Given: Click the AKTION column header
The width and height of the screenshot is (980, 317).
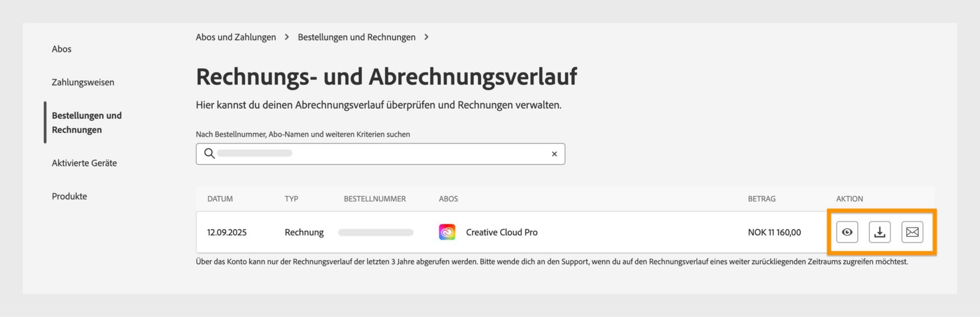Looking at the screenshot, I should pos(849,199).
